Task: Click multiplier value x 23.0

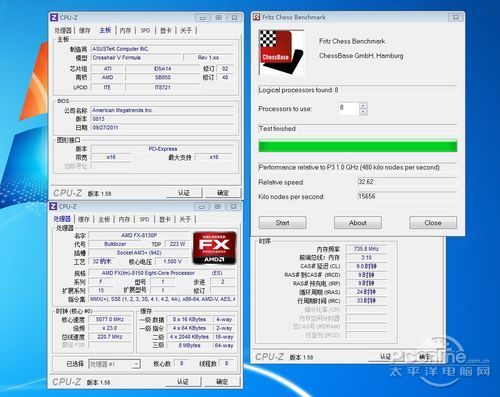Action: coord(110,328)
